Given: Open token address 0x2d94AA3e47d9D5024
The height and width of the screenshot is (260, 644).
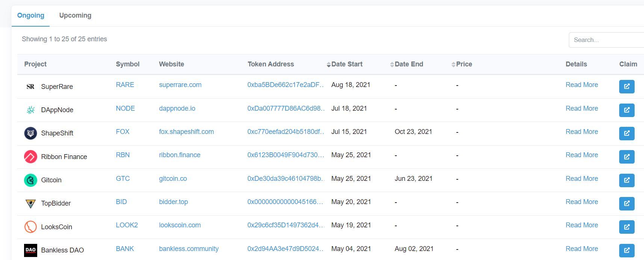Looking at the screenshot, I should point(286,249).
